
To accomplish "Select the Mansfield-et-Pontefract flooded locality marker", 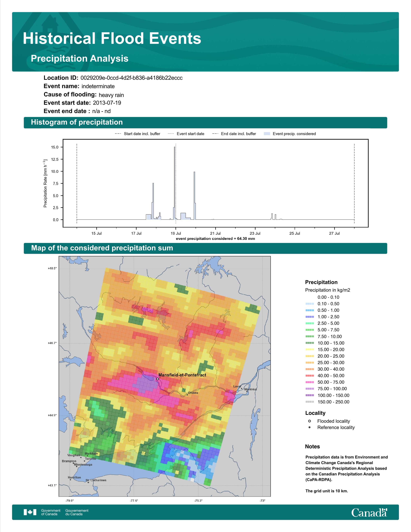I will tap(157, 379).
